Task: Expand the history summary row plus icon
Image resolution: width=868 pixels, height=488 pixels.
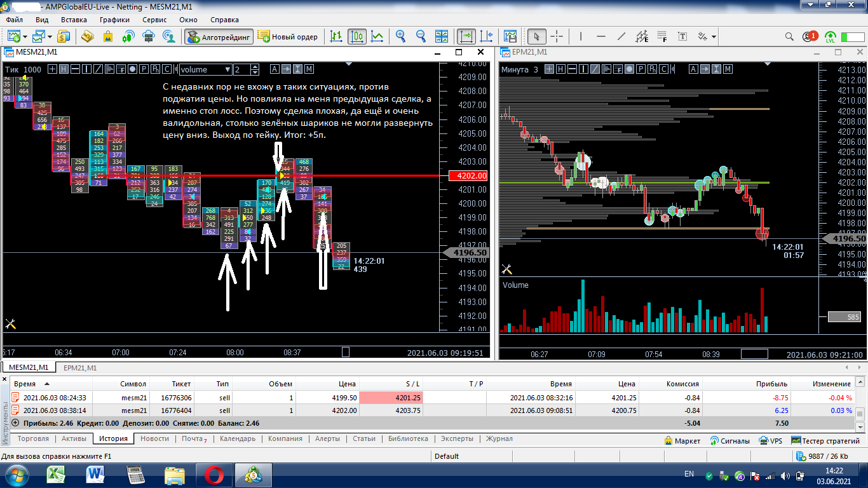Action: [15, 423]
